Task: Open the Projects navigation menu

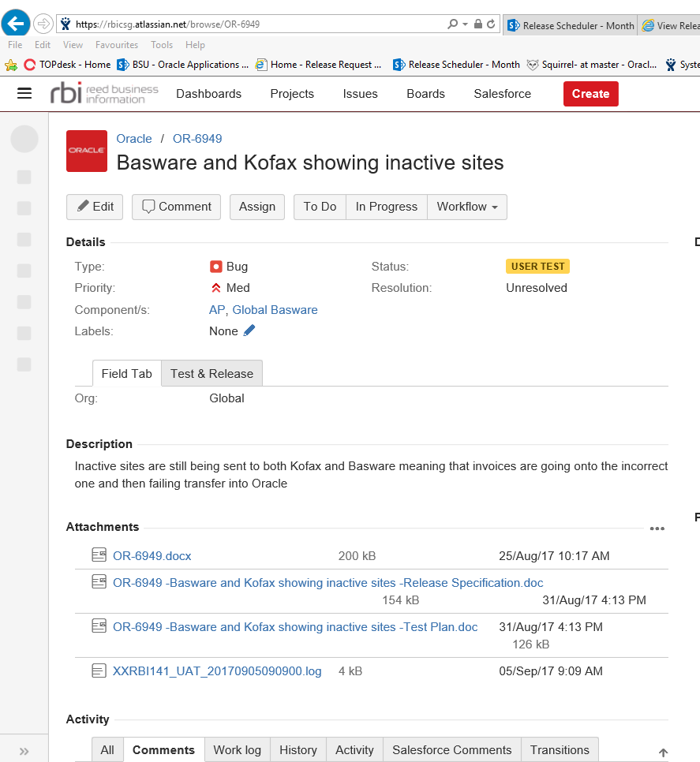Action: [292, 94]
